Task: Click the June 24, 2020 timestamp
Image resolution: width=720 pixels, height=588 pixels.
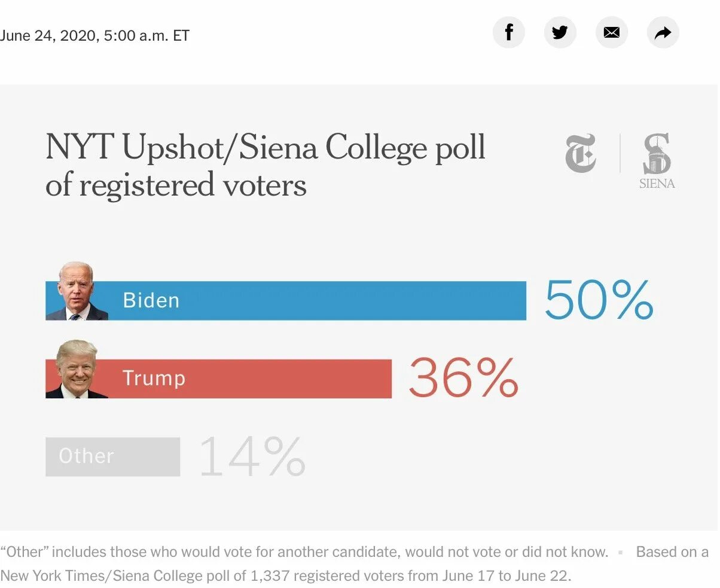Action: 94,35
